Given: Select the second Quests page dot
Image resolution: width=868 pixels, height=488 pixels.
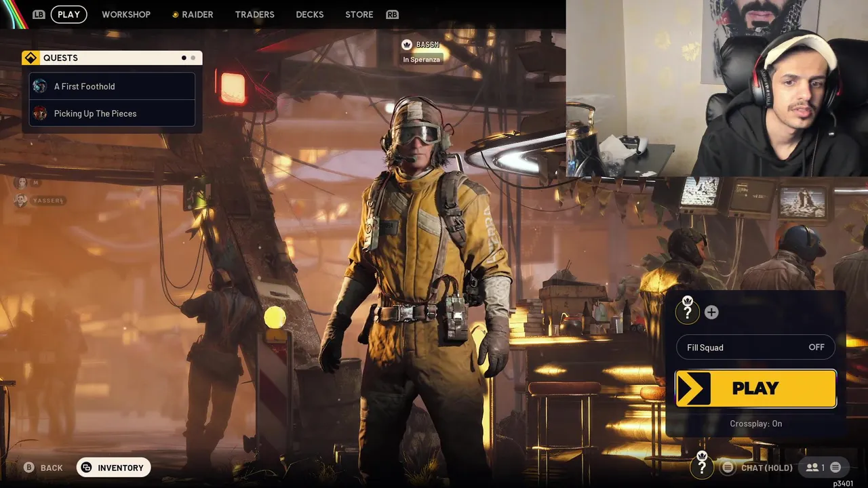Looking at the screenshot, I should click(x=193, y=58).
